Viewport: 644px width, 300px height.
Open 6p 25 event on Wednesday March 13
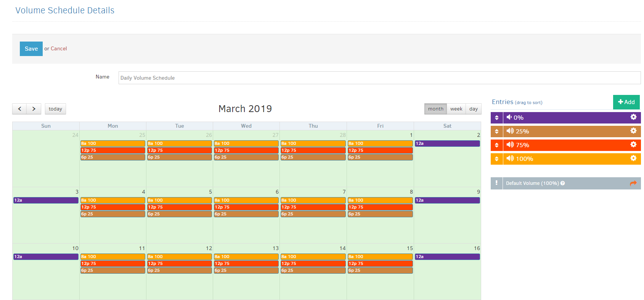[246, 271]
